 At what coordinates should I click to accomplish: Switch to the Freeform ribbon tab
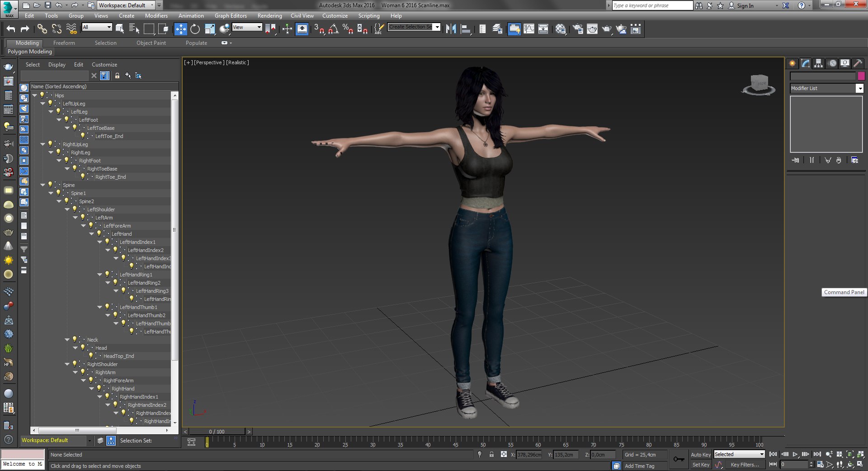click(x=64, y=43)
